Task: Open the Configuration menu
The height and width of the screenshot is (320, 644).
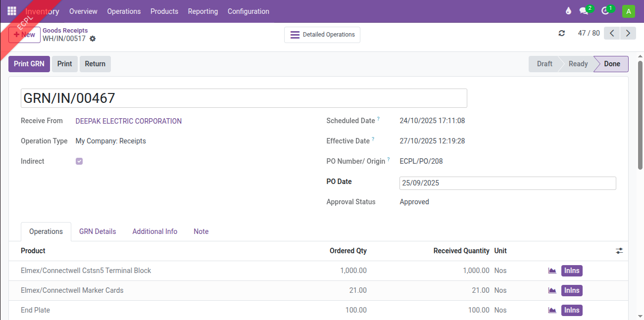Action: tap(248, 11)
